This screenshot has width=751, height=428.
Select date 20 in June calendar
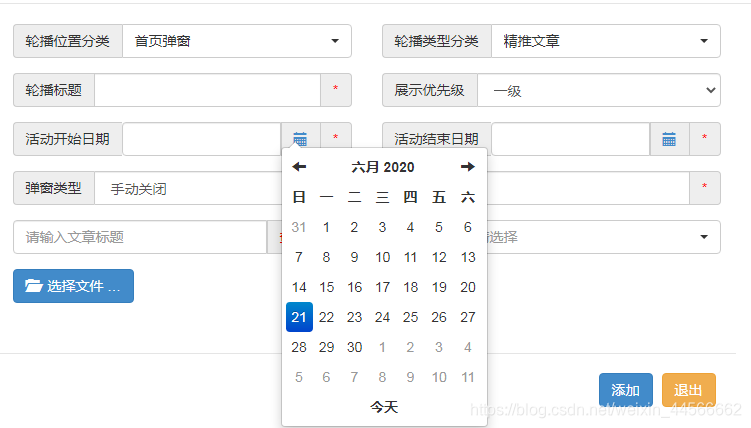click(467, 287)
